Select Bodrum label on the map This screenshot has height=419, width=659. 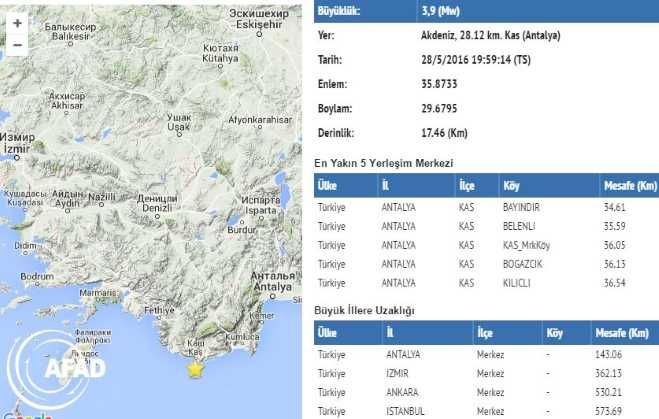[37, 276]
